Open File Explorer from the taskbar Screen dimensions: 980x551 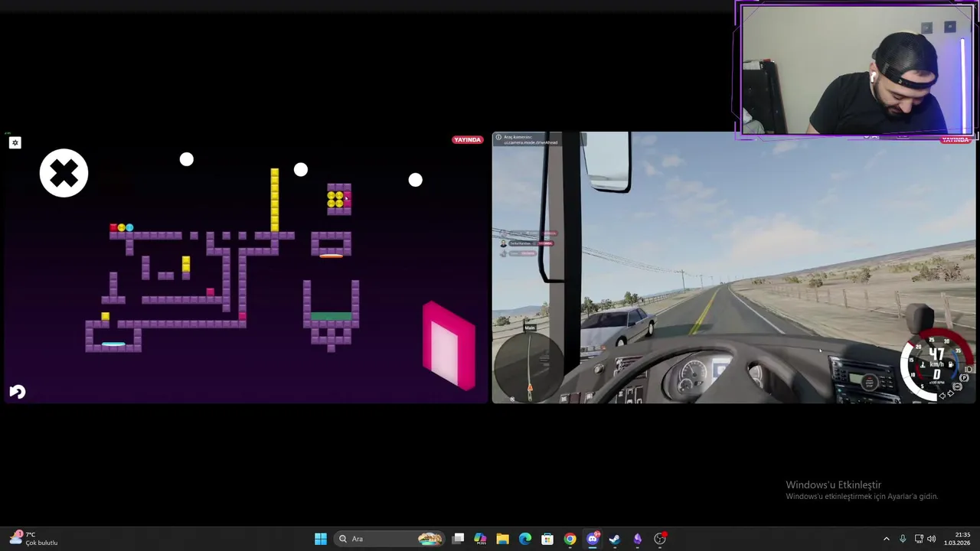pos(502,539)
